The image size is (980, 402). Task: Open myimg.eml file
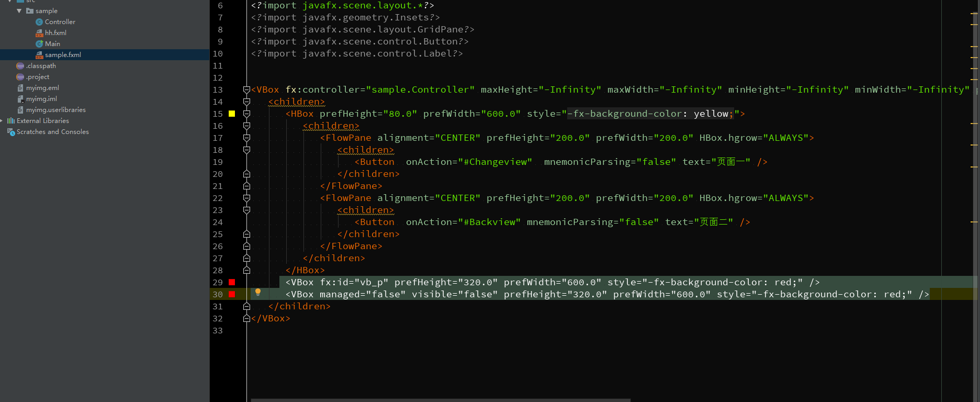[42, 88]
